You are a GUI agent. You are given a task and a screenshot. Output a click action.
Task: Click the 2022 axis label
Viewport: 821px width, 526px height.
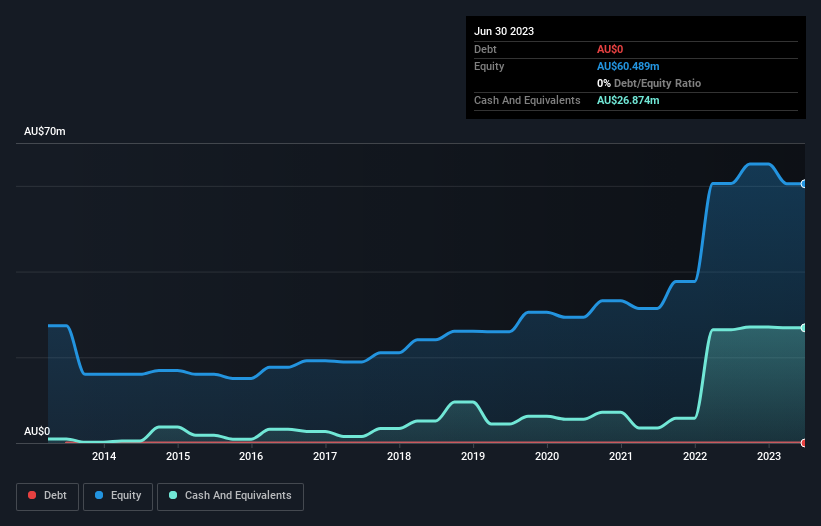point(695,456)
